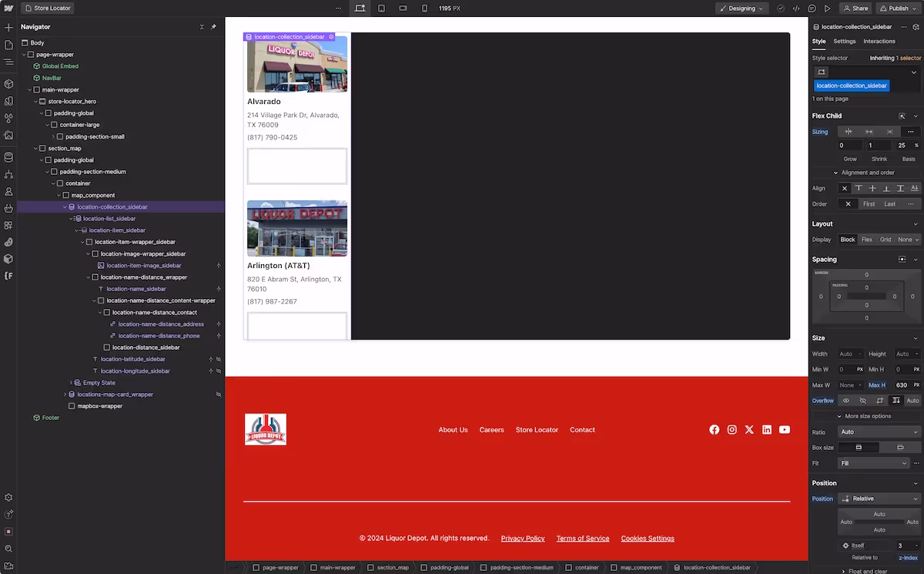924x574 pixels.
Task: Set overflow to hidden crossed-eye icon
Action: tap(862, 401)
